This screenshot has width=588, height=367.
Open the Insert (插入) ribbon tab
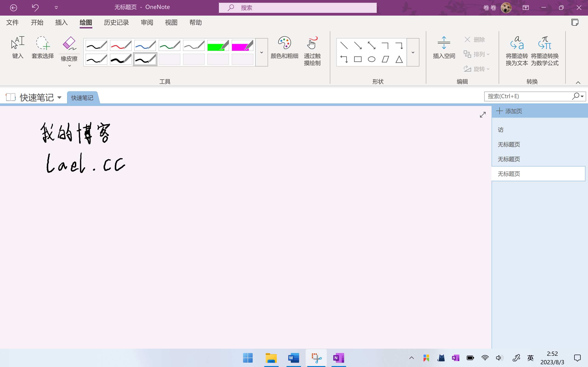coord(61,22)
